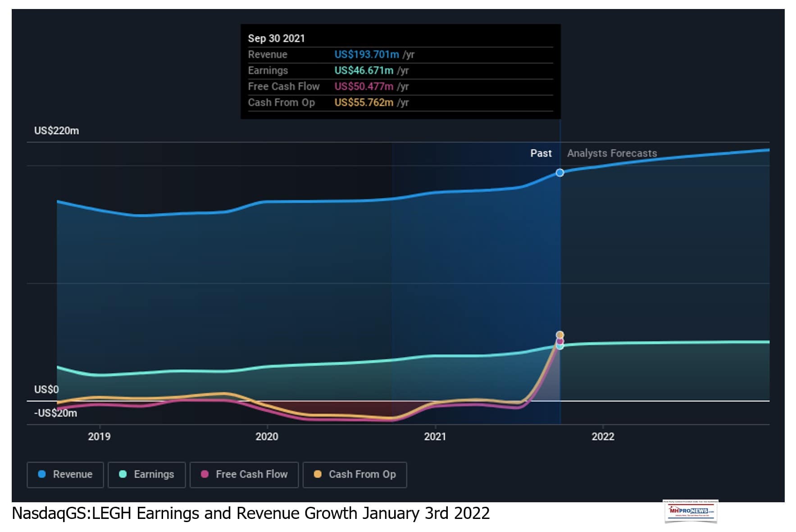Click the Past region label
This screenshot has width=796, height=532.
tap(541, 153)
